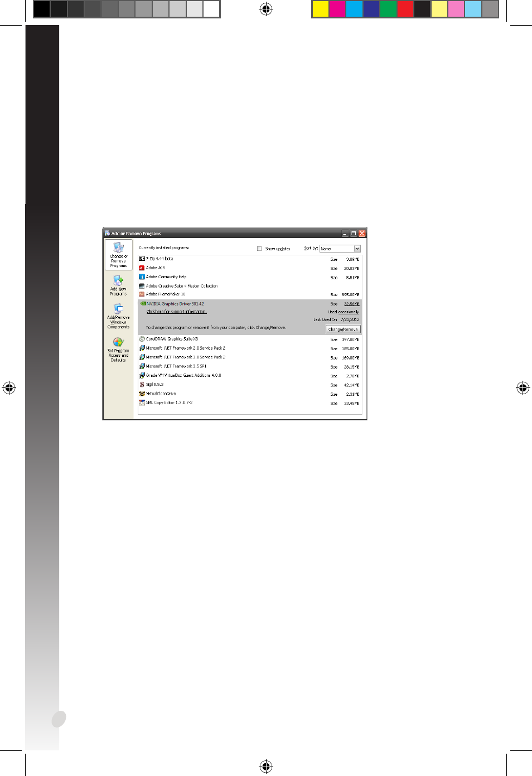
Task: Click the 895.00MB size value
Action: [x=350, y=295]
